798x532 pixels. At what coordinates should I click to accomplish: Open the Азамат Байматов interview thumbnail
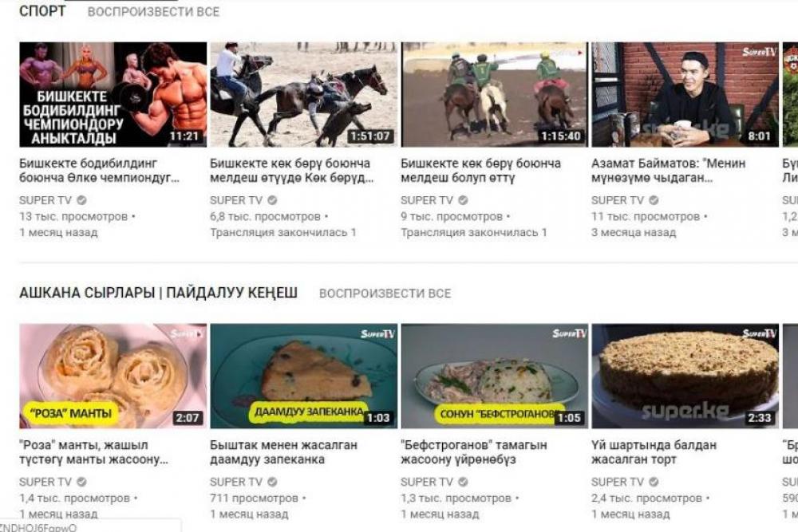tap(685, 95)
